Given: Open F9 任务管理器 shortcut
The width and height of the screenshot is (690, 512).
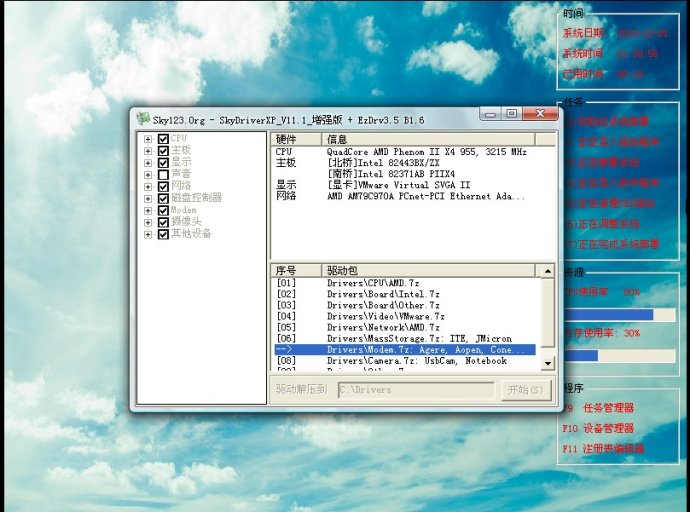Looking at the screenshot, I should click(x=598, y=408).
